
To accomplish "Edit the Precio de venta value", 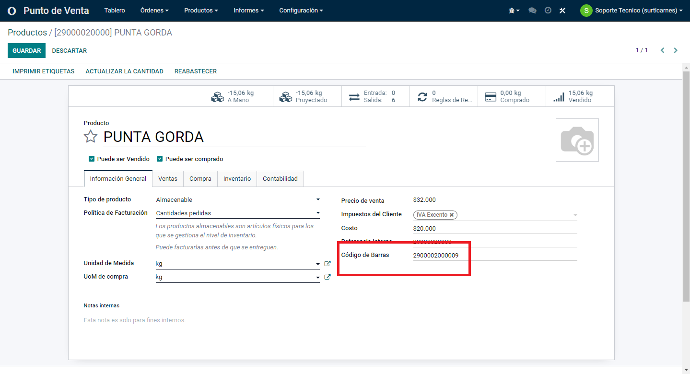I will tap(424, 200).
